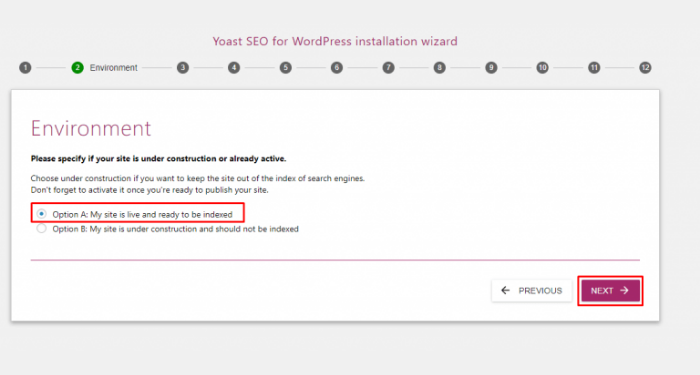
Task: Select step 9 in the stepper
Action: click(491, 67)
